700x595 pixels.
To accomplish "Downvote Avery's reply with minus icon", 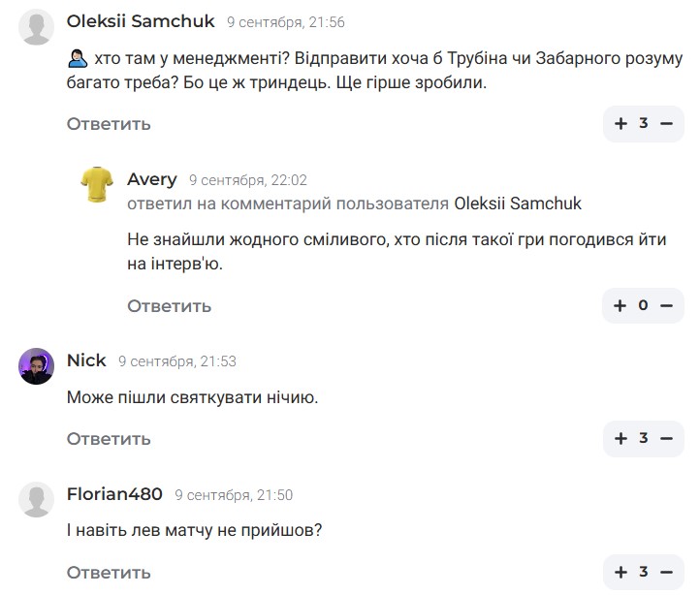I will pos(666,306).
